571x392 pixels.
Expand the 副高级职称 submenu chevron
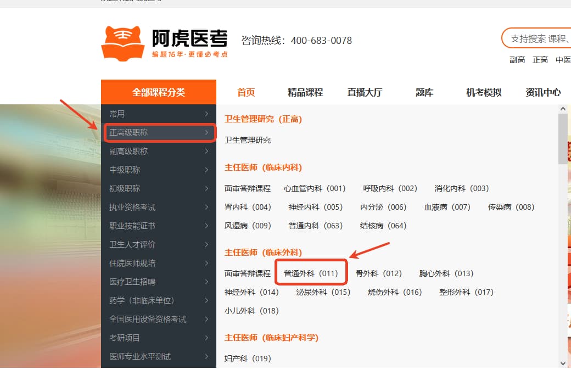pyautogui.click(x=206, y=151)
